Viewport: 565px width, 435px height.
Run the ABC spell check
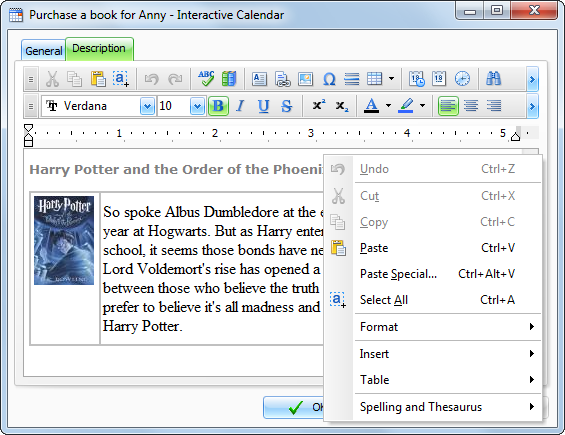(x=206, y=79)
